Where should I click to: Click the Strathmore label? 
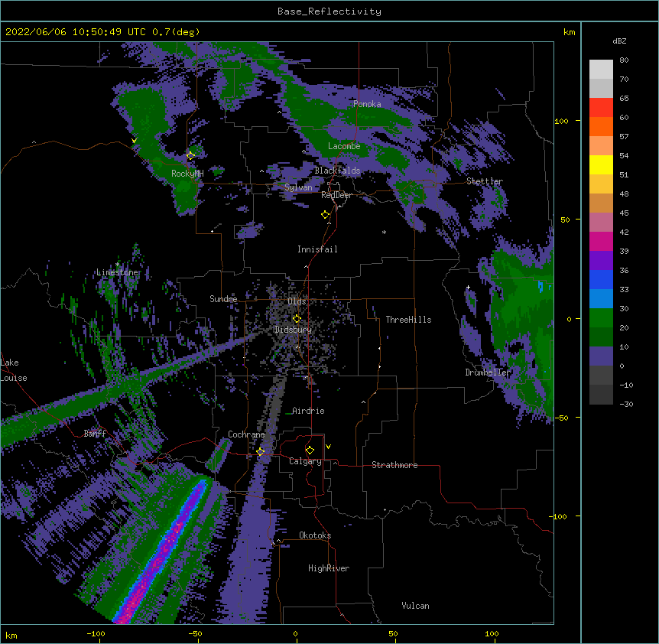394,465
